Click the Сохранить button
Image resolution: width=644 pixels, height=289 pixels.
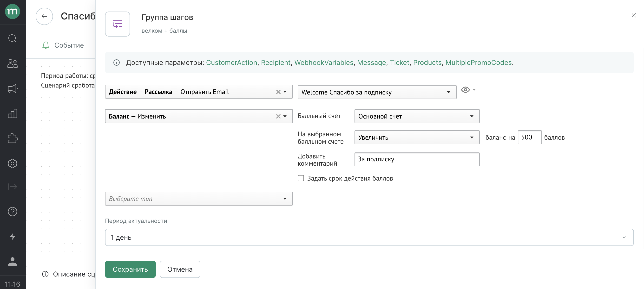(x=130, y=269)
